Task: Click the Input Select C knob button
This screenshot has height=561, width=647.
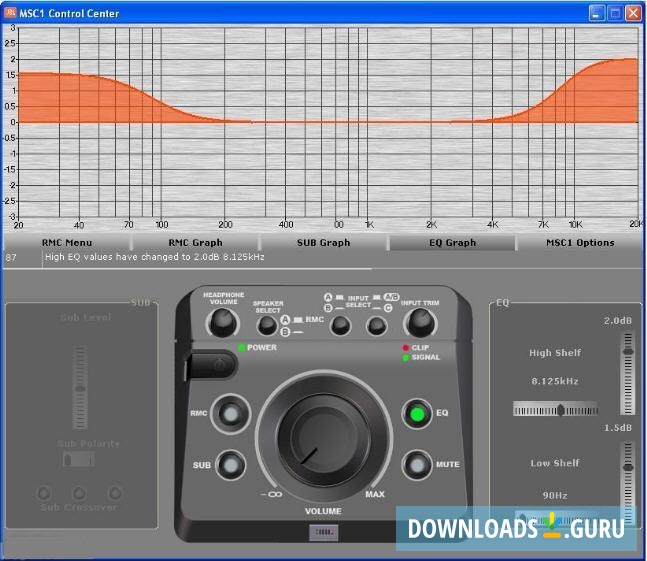Action: [376, 325]
